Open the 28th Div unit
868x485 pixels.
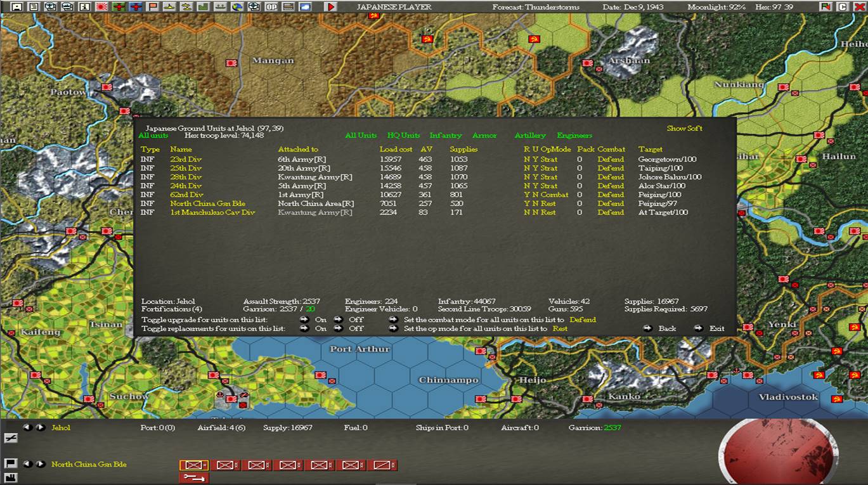point(186,177)
